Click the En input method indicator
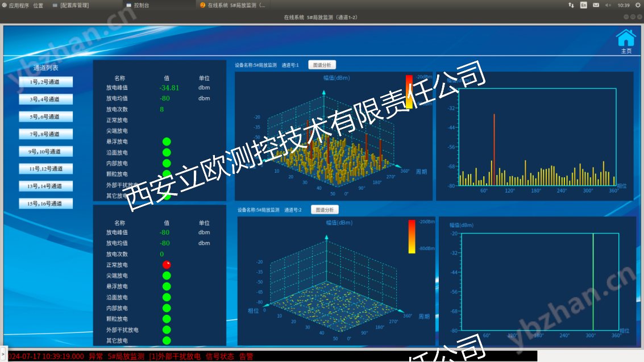This screenshot has height=362, width=644. 583,5
